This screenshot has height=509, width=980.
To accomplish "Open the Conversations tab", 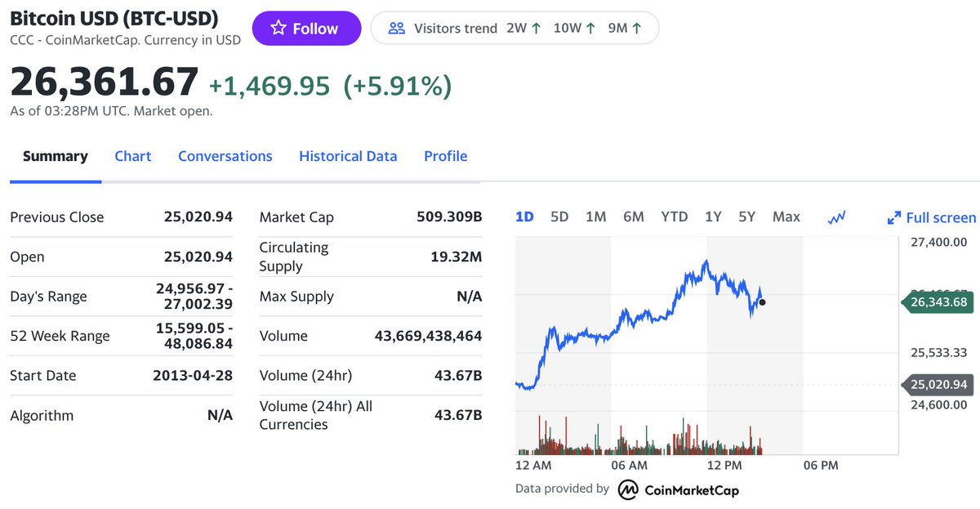I will click(x=225, y=156).
